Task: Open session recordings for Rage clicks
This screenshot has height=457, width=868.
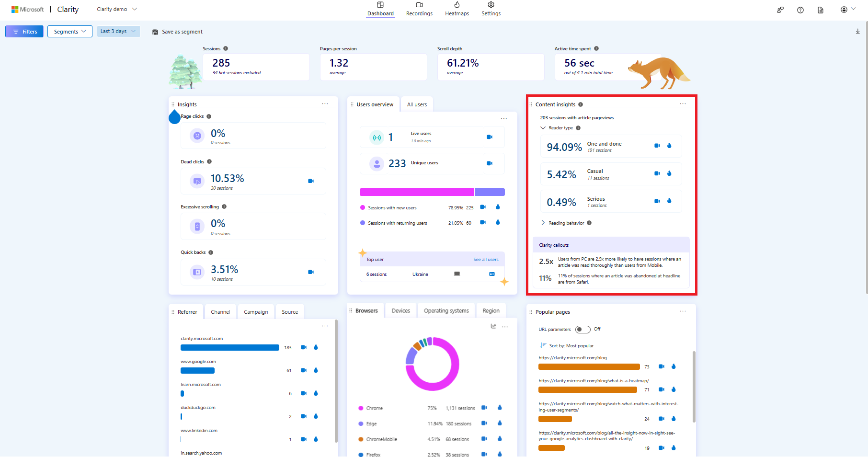Action: tap(311, 136)
